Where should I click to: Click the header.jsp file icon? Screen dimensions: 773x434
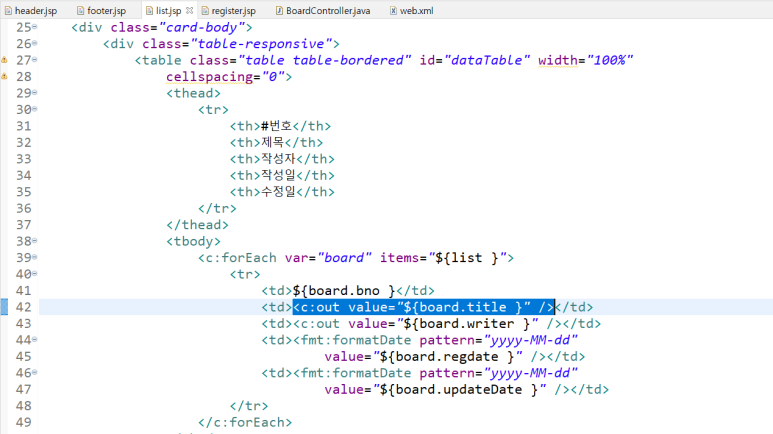(x=8, y=10)
